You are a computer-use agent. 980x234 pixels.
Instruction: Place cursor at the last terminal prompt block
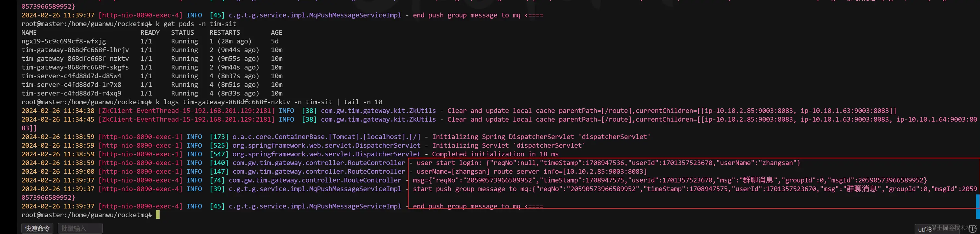(x=158, y=215)
